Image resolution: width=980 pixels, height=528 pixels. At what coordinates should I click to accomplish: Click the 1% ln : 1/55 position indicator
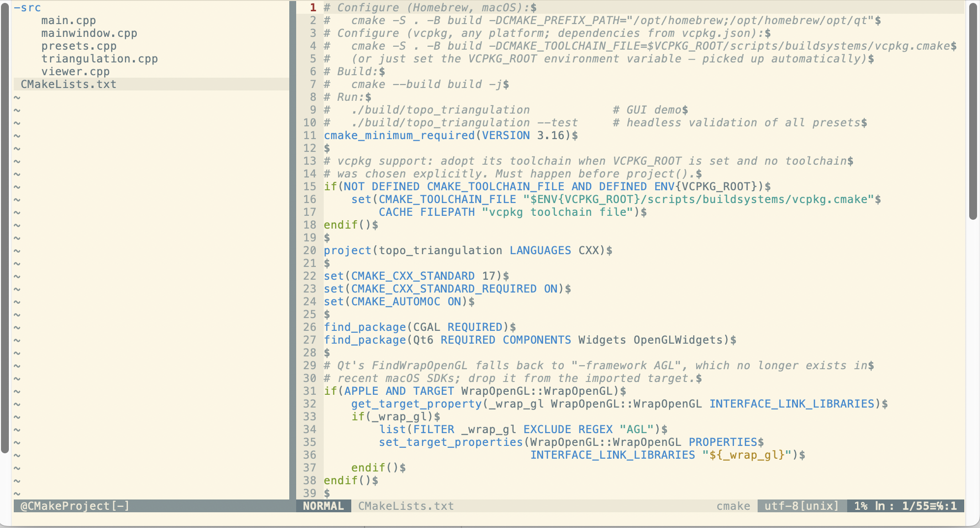pyautogui.click(x=905, y=506)
